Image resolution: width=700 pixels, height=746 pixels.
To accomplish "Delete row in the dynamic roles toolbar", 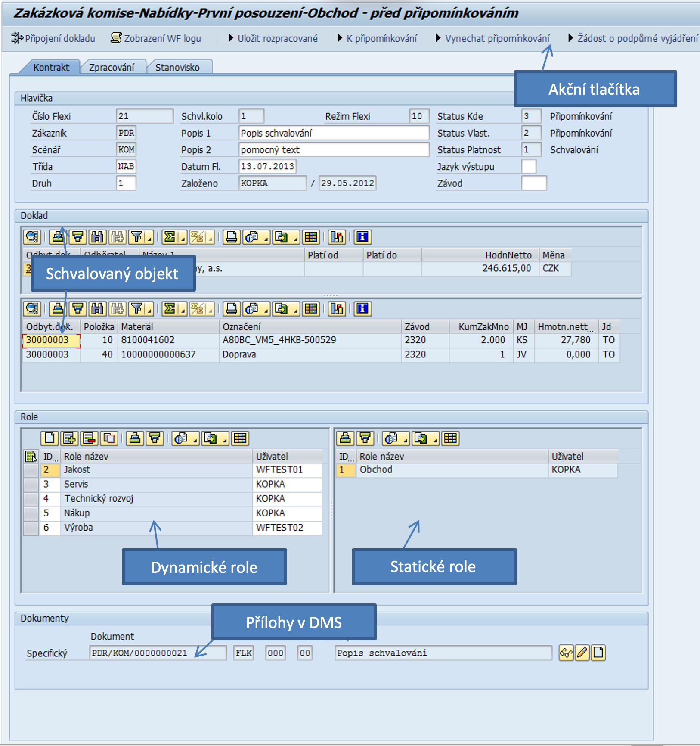I will pos(90,438).
